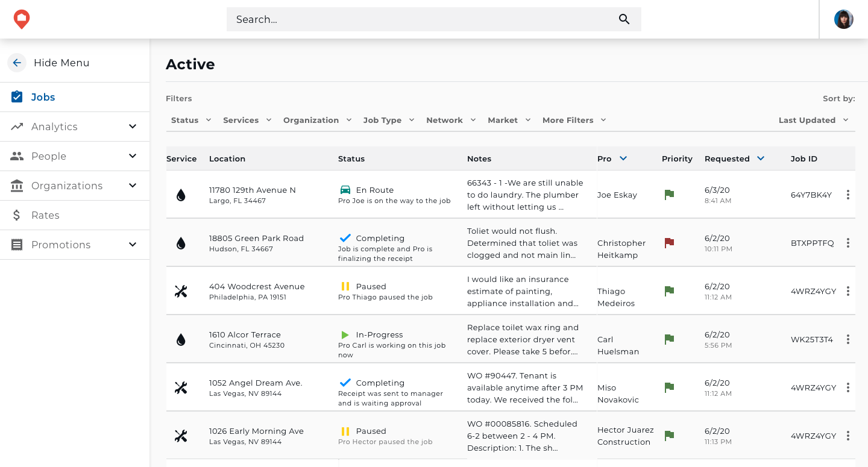Click the red location pin logo

(22, 19)
